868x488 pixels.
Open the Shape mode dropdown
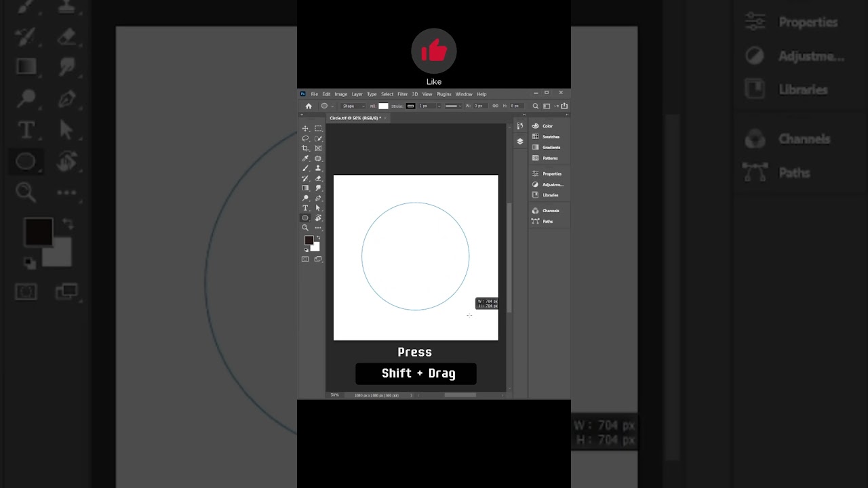353,106
